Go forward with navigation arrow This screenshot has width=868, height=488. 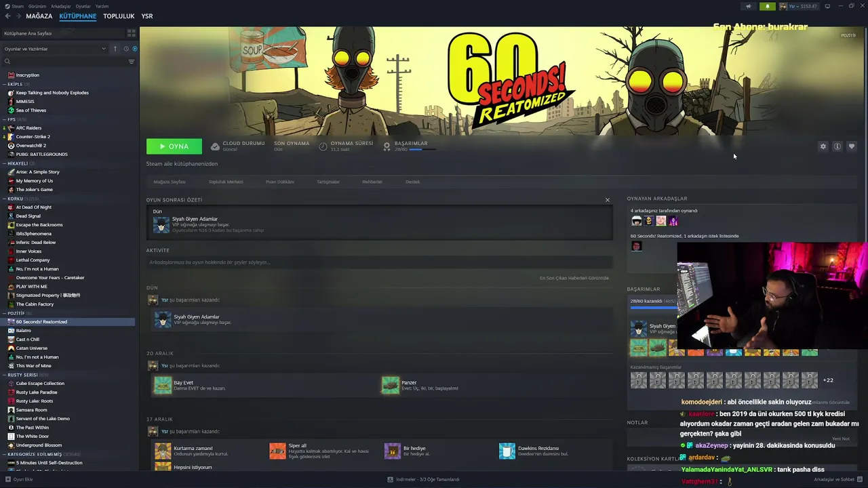(x=18, y=16)
